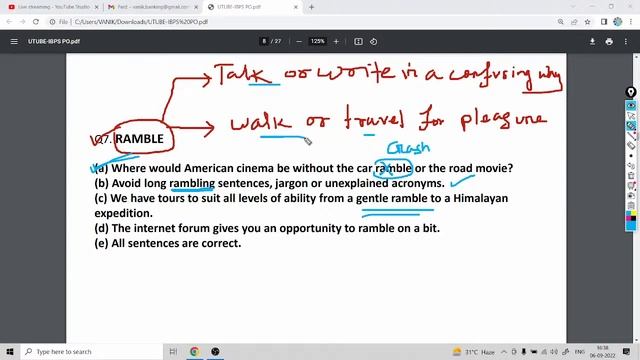This screenshot has width=640, height=360.
Task: Click the address bar file URL
Action: (x=141, y=22)
